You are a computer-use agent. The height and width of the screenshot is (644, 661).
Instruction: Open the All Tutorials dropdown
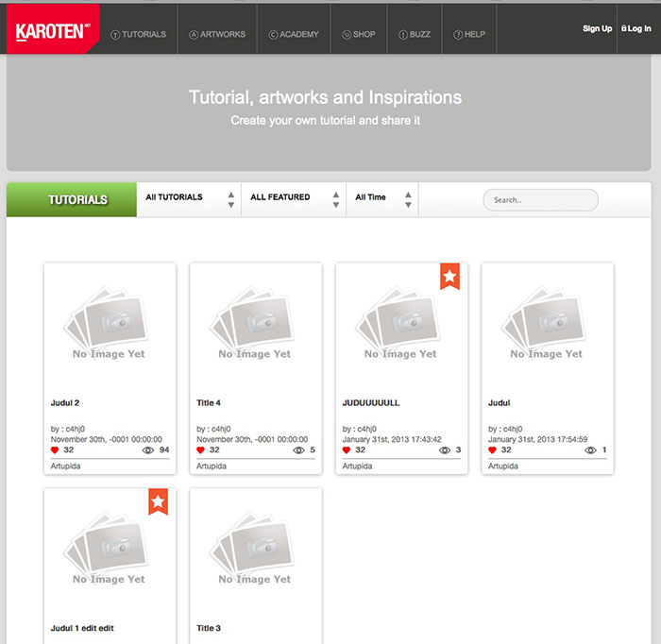(x=189, y=198)
